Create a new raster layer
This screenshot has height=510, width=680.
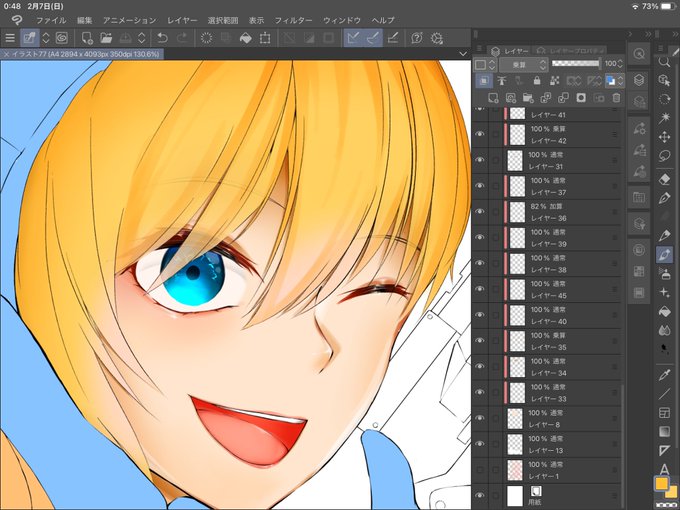493,98
